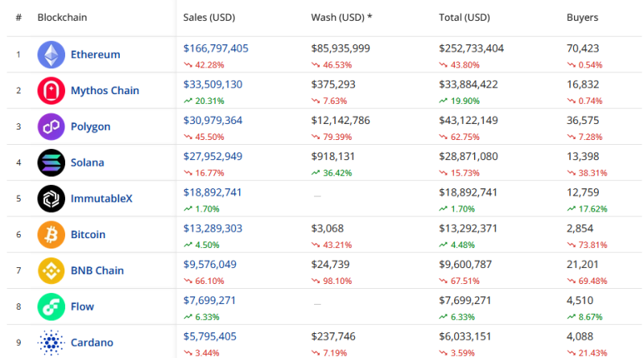The width and height of the screenshot is (644, 358).
Task: Select Cardano wash value $237,746
Action: tap(333, 336)
